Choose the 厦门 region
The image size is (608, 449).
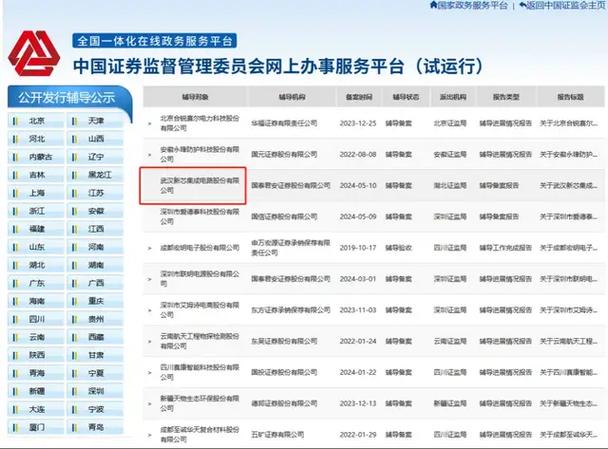36,428
